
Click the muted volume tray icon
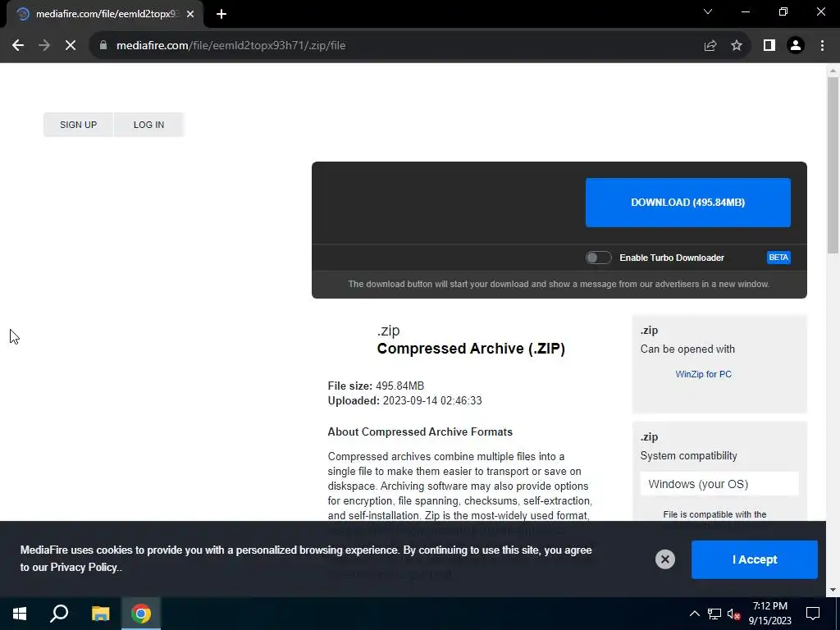click(x=734, y=614)
